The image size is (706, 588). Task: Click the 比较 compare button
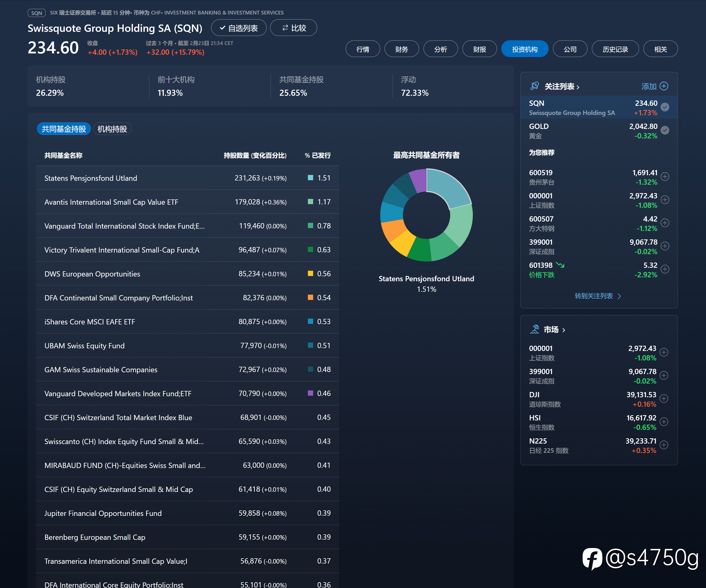[x=293, y=28]
